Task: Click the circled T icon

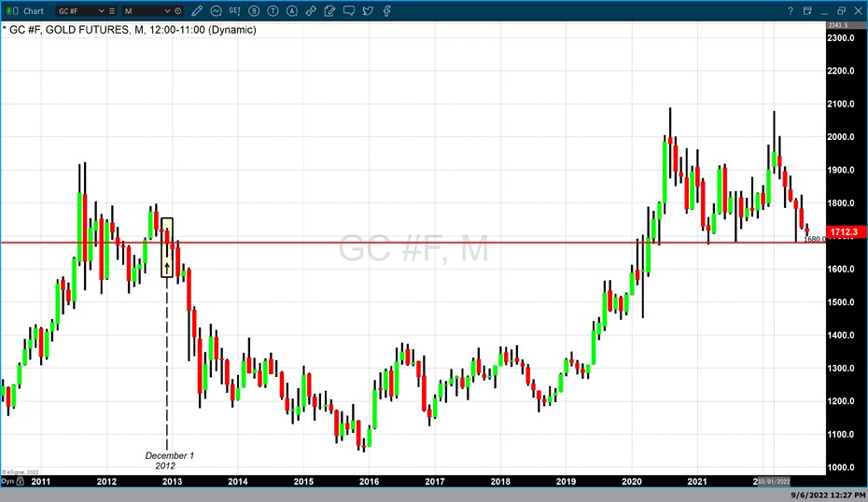Action: [x=273, y=11]
